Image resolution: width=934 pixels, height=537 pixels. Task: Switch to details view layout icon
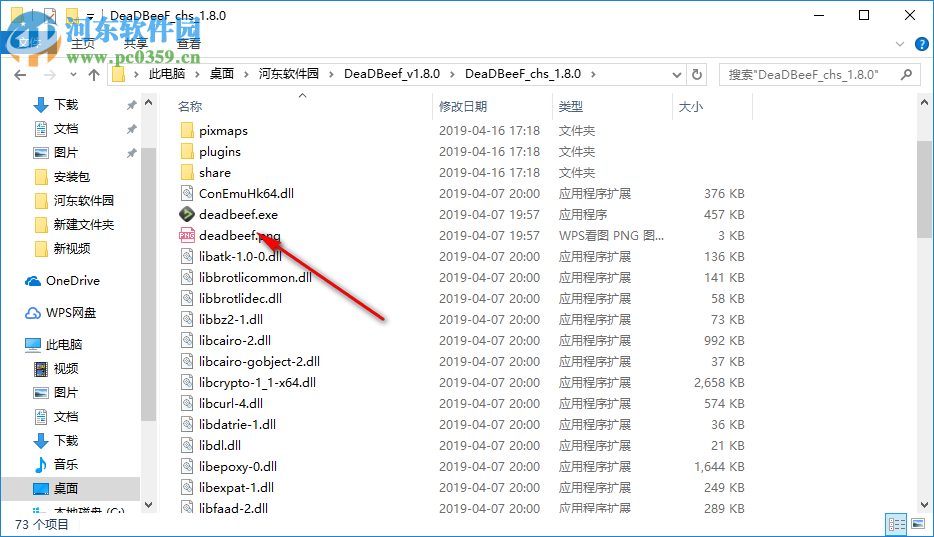(896, 524)
